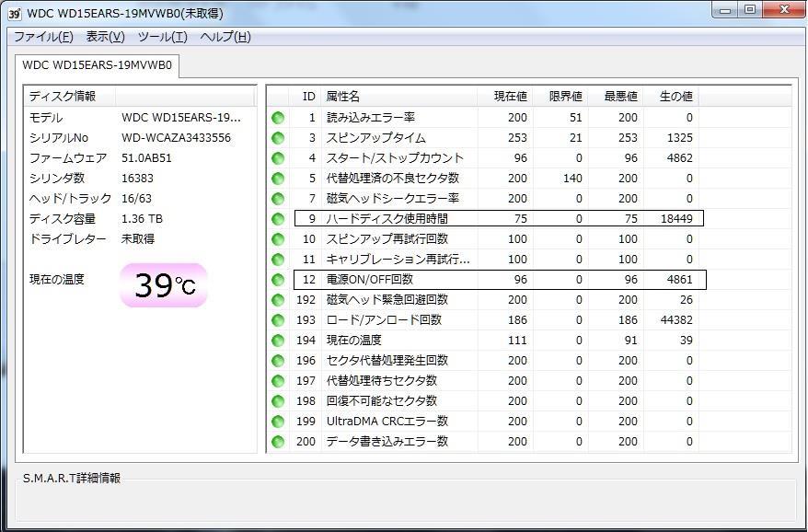Click the status icon for 代替処理済の不良セクタ数
This screenshot has width=808, height=532.
(x=278, y=179)
